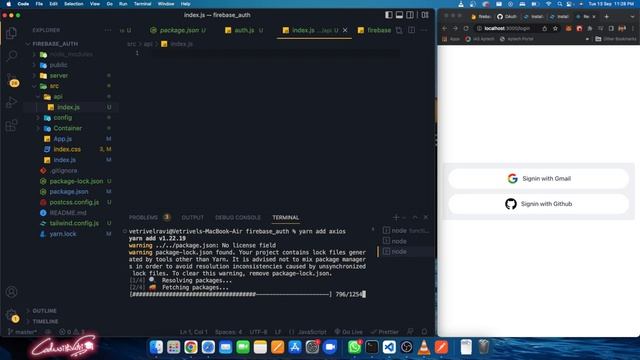Open the firebase editor tab
Viewport: 640px width, 360px height.
click(x=375, y=30)
